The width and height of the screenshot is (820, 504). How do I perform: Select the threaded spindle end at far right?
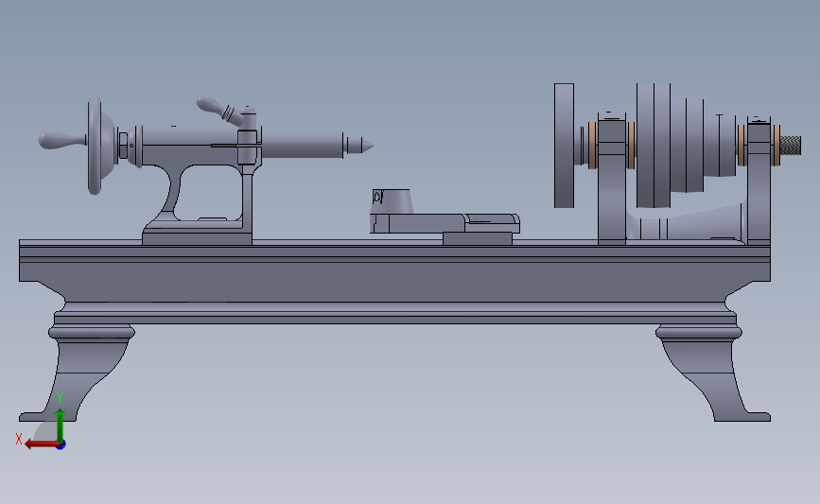(x=791, y=146)
